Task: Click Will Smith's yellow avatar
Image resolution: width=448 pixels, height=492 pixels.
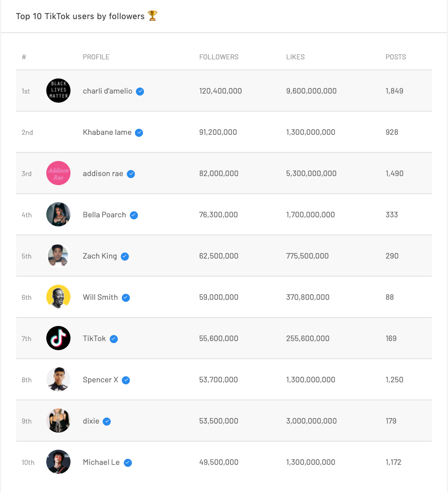Action: click(58, 297)
